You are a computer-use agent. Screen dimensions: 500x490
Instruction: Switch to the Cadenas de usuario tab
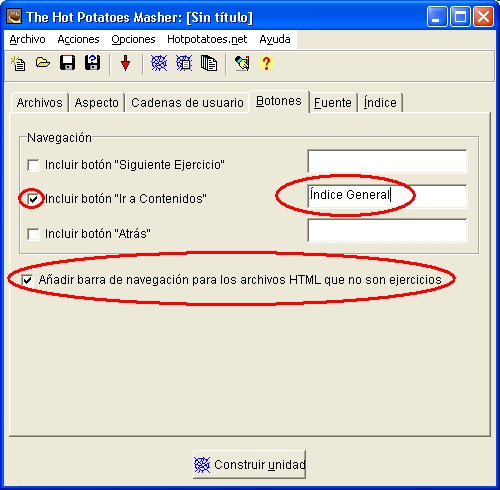tap(187, 103)
